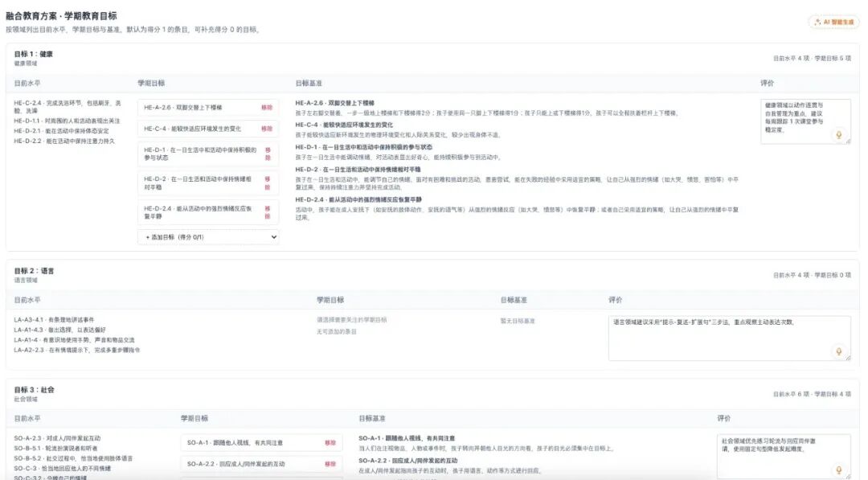The image size is (868, 480).
Task: Click current level HE-D-1.1 对周围的人和活动
Action: (67, 121)
